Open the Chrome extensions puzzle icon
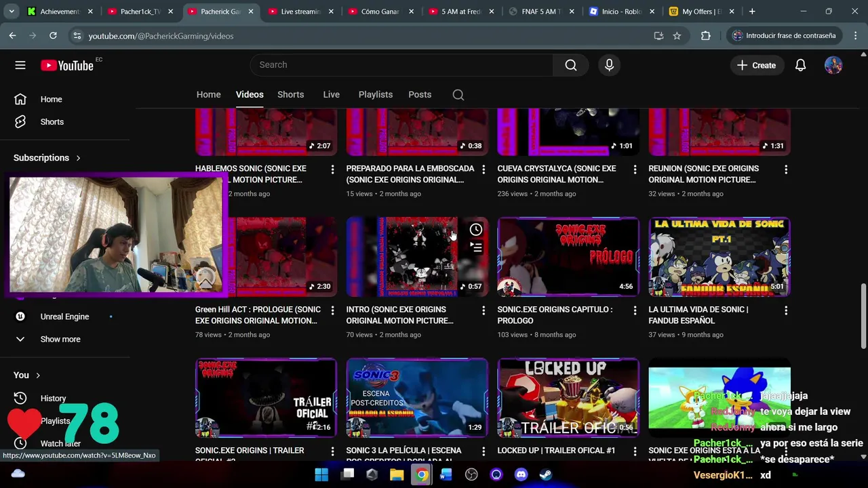Screen dimensions: 868x488 coord(706,36)
